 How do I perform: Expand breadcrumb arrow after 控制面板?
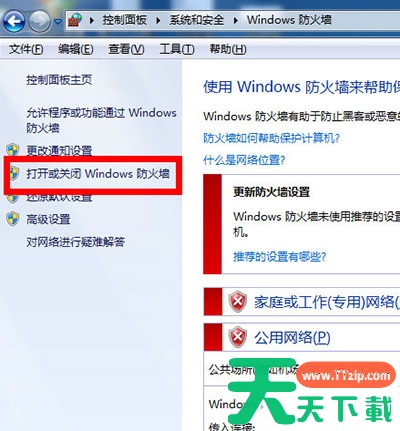[158, 20]
